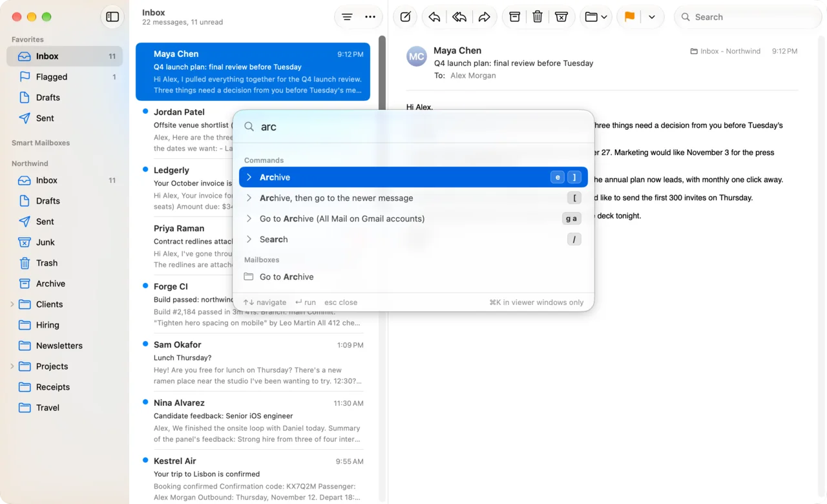Open Priya Raman's Contract redlines message

(x=185, y=246)
